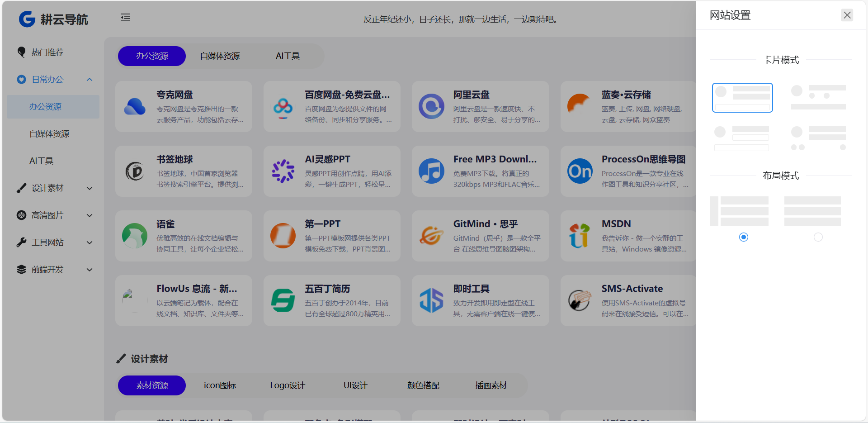The image size is (868, 423).
Task: Click the 耕云导航 logo icon
Action: [x=27, y=19]
